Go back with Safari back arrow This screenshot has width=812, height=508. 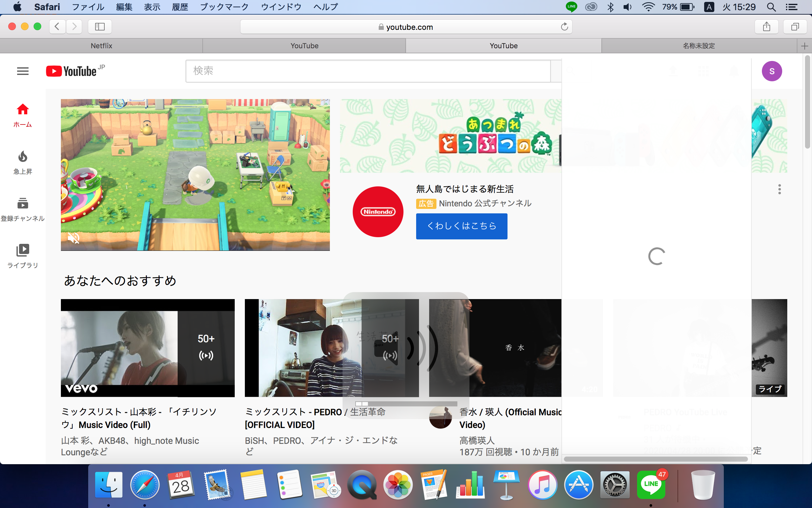point(57,27)
